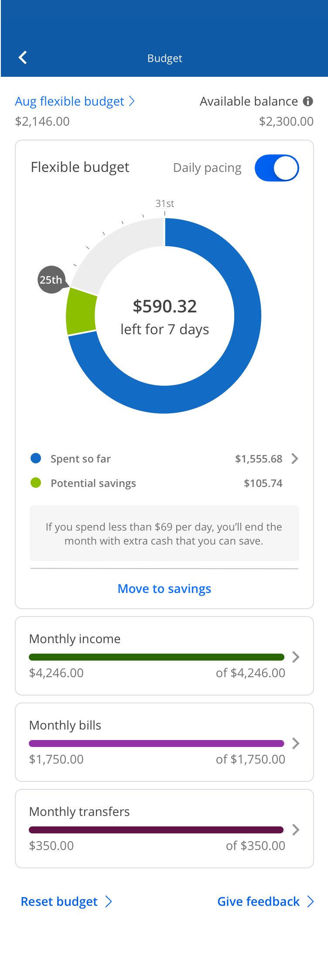Viewport: 328px width, 980px height.
Task: Expand Monthly transfers details chevron
Action: (x=296, y=829)
